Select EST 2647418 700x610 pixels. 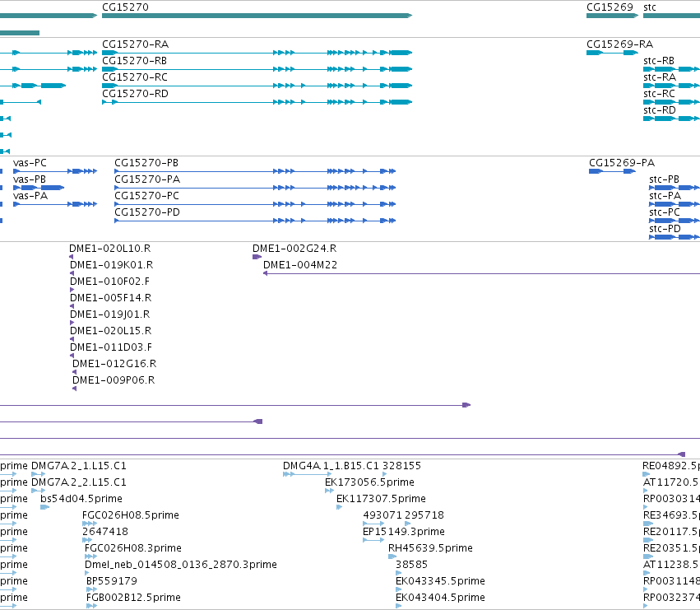(x=87, y=540)
